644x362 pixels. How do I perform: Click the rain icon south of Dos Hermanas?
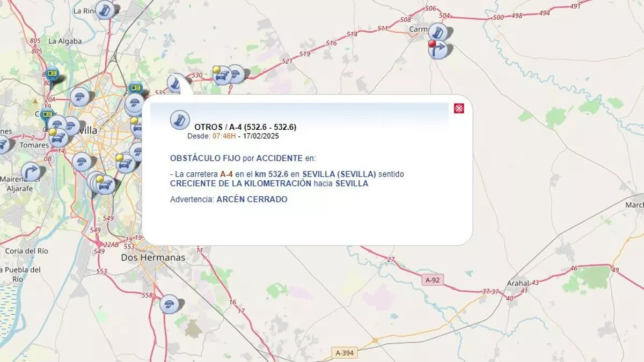click(x=169, y=304)
